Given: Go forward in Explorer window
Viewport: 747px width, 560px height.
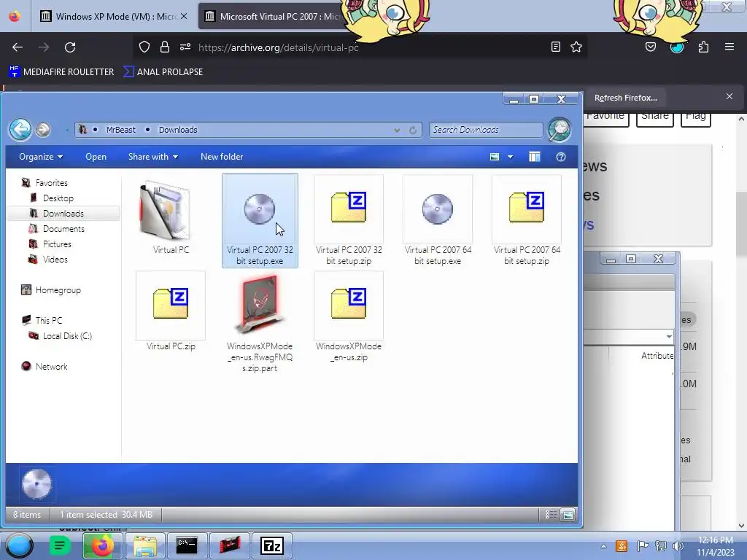Looking at the screenshot, I should point(43,130).
